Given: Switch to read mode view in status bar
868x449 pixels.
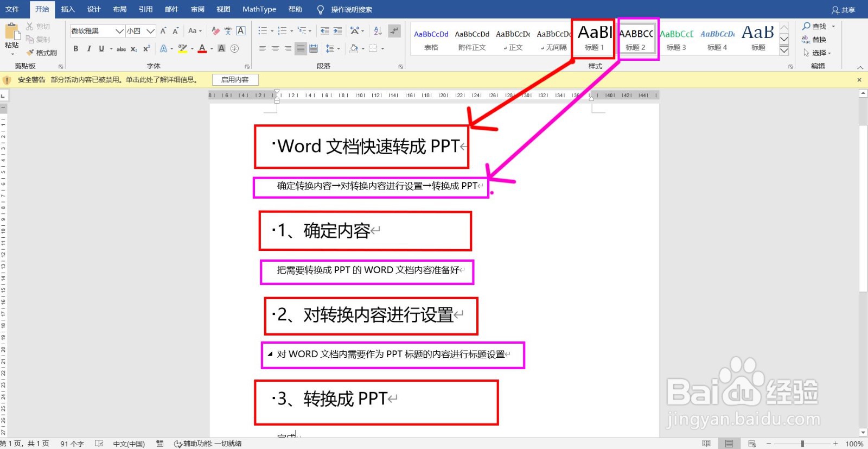Looking at the screenshot, I should 706,444.
